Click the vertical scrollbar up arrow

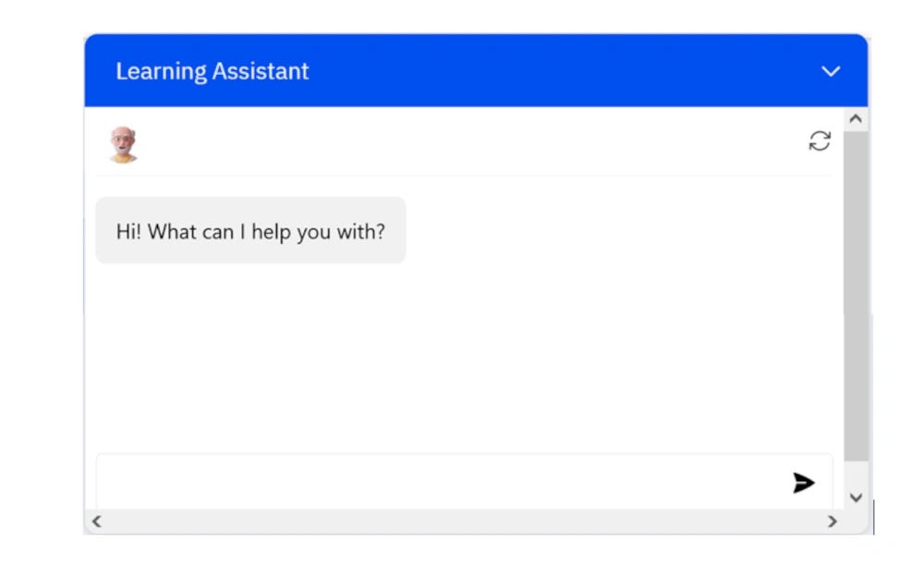tap(855, 119)
